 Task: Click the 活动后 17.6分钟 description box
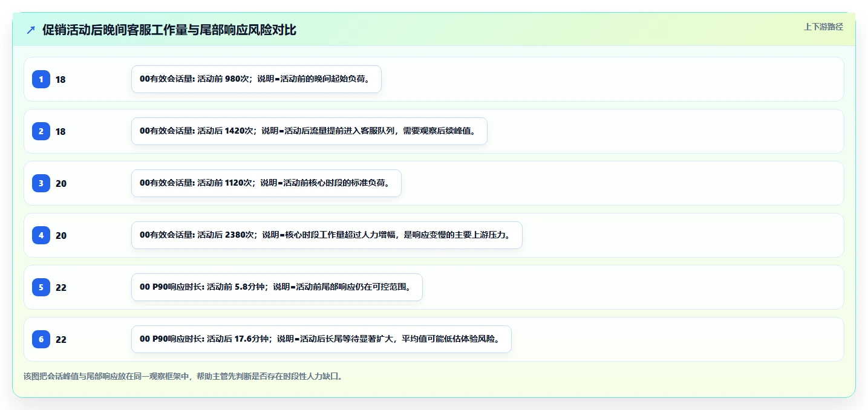click(x=321, y=339)
